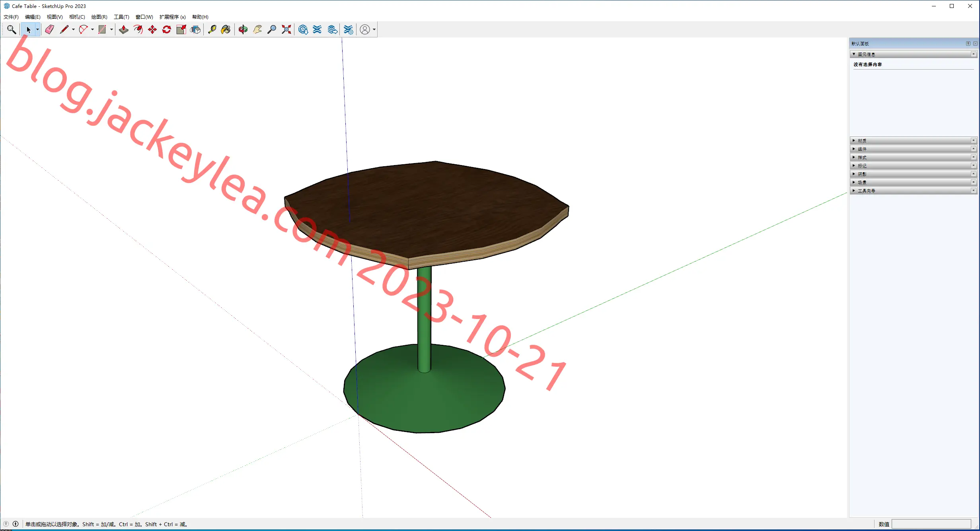
Task: Open the Extension Manager gear icon
Action: pos(348,29)
